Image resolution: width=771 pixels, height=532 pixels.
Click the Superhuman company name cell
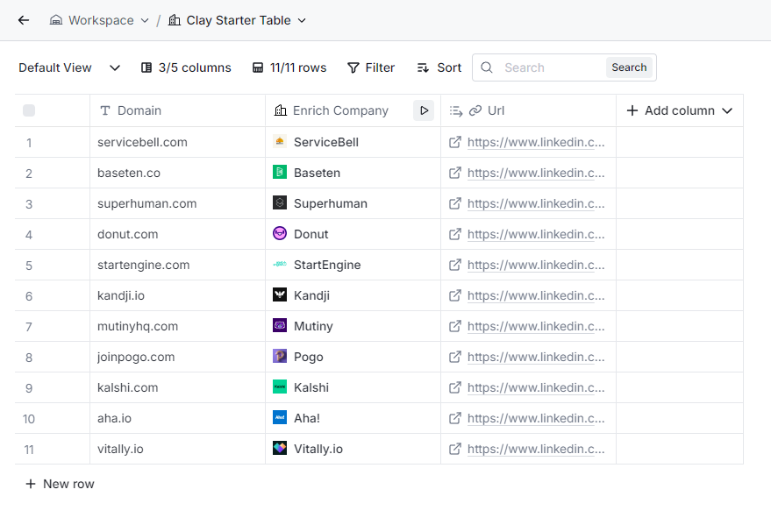point(353,204)
